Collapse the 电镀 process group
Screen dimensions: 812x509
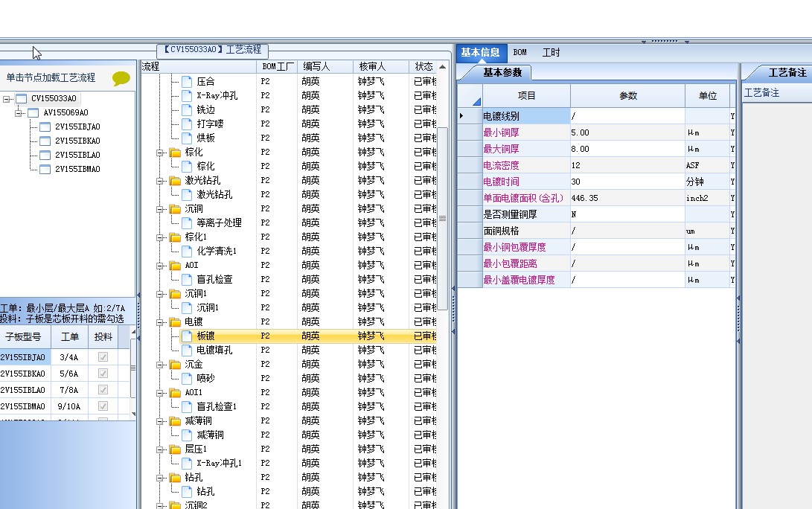(160, 322)
